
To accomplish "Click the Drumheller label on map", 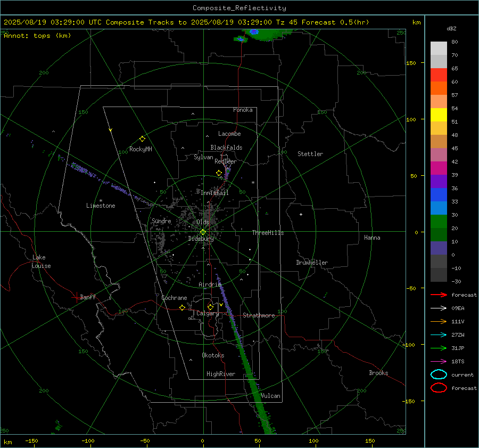I will (x=312, y=263).
